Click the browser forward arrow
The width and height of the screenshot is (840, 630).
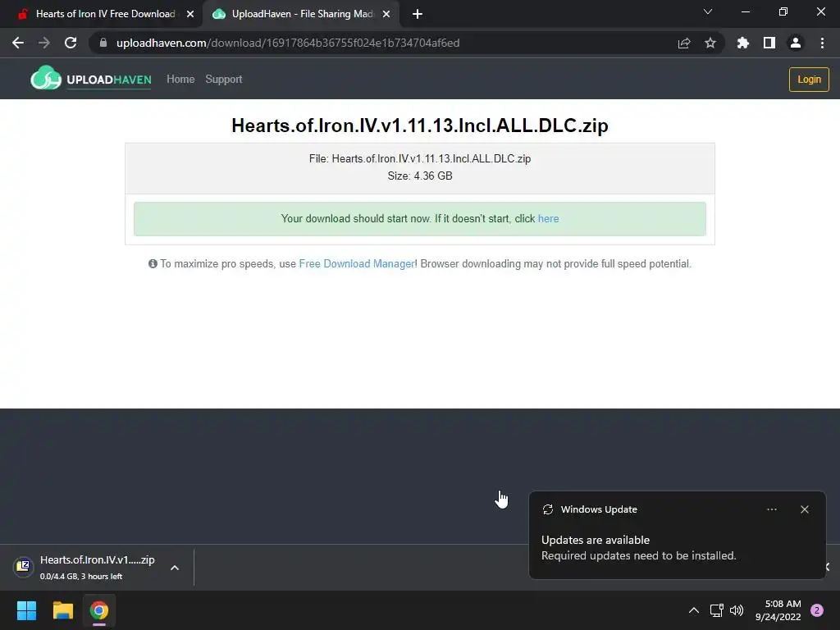[44, 43]
